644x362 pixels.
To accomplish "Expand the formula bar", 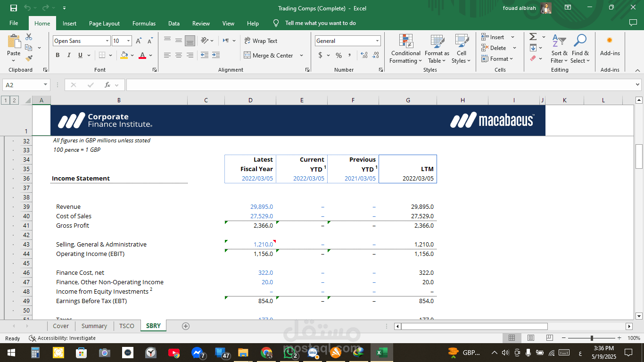I will [x=638, y=85].
